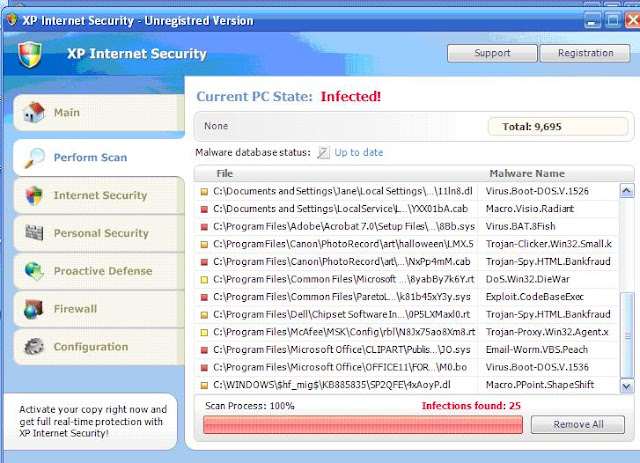640x463 pixels.
Task: Click the house icon beside Main
Action: pyautogui.click(x=33, y=112)
